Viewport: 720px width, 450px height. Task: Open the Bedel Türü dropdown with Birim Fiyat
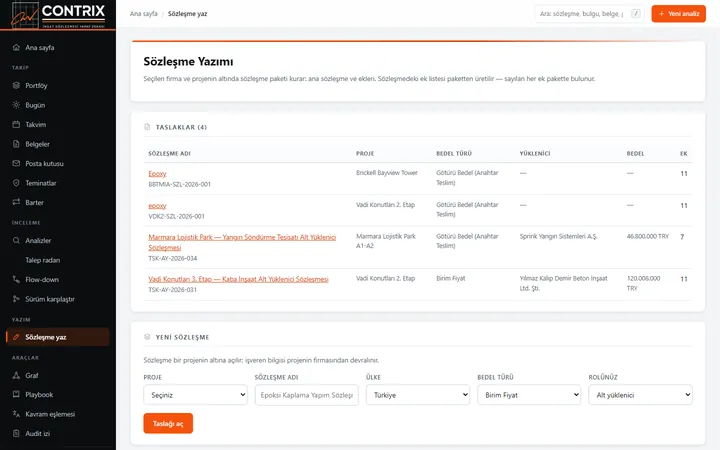(529, 395)
